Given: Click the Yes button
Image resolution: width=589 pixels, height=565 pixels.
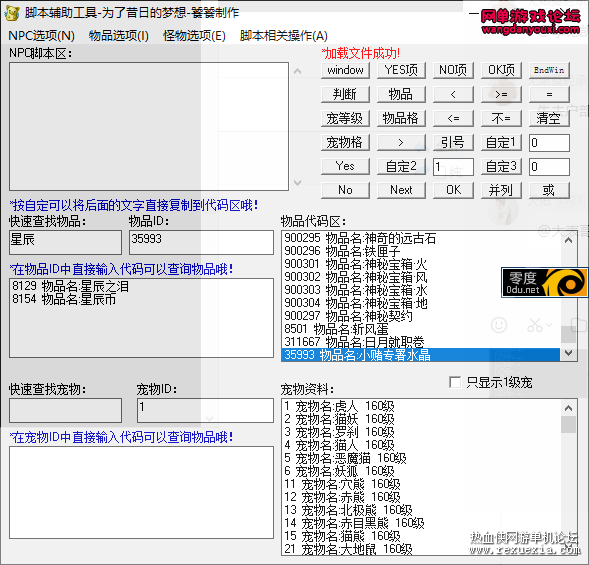Looking at the screenshot, I should [x=345, y=166].
